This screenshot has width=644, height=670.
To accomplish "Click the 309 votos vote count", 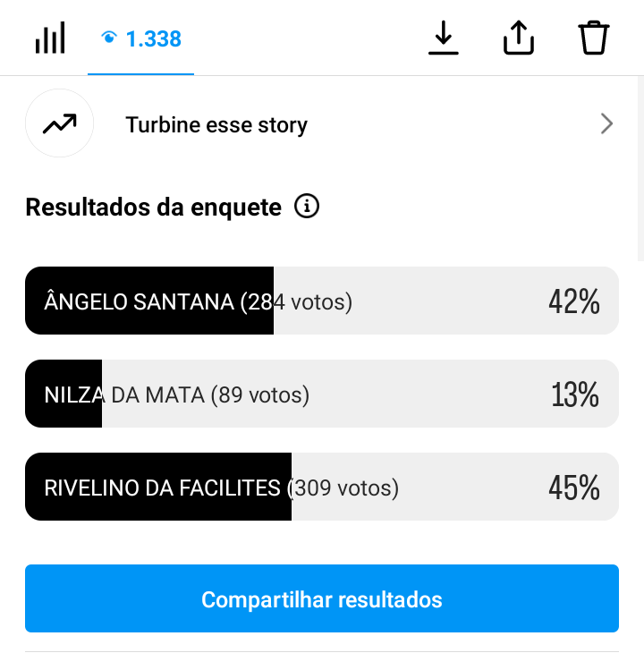I will tap(344, 488).
